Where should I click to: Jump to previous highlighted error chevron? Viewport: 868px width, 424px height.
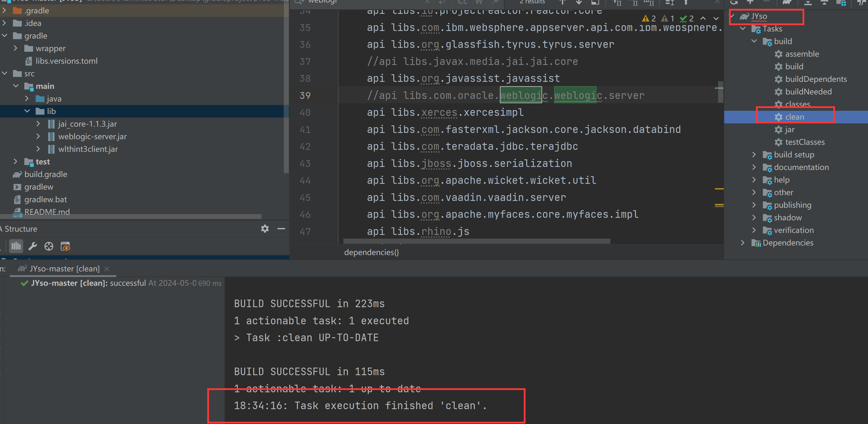703,18
